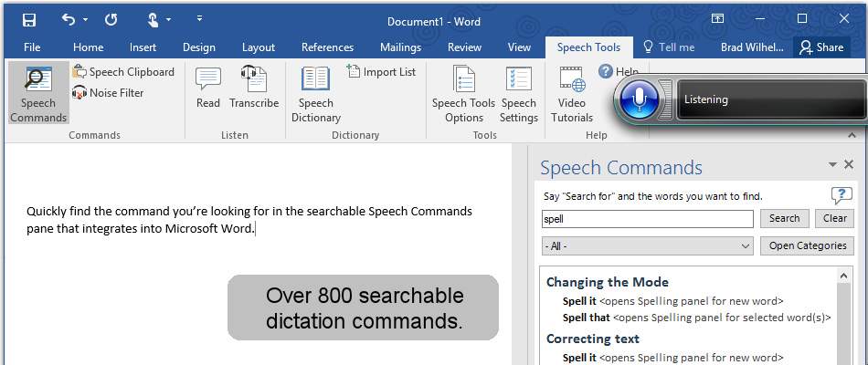Switch to the Home tab
This screenshot has width=868, height=365.
click(x=88, y=47)
